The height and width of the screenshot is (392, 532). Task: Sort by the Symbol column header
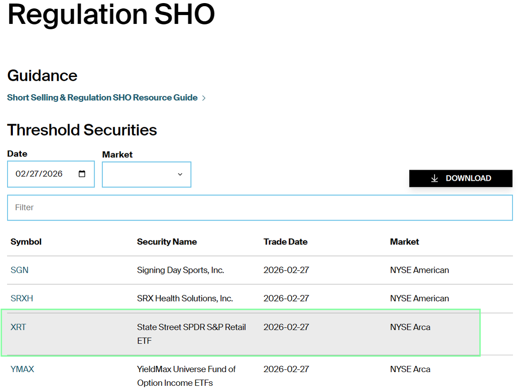pos(26,242)
